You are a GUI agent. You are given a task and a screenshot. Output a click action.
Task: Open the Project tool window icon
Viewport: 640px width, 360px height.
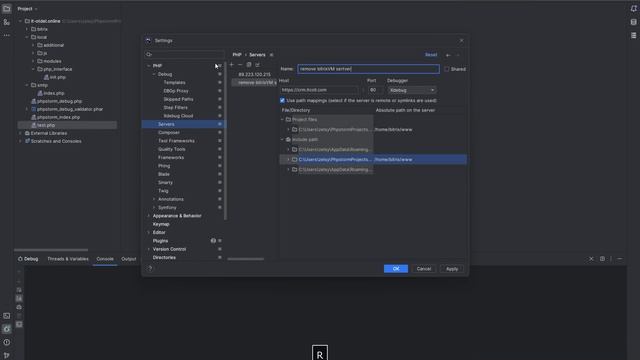(x=7, y=8)
